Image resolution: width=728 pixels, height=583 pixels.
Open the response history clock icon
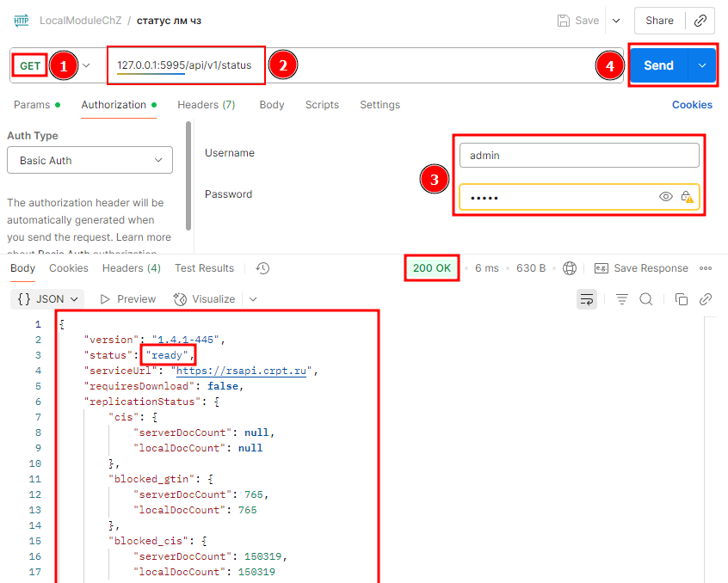(263, 268)
